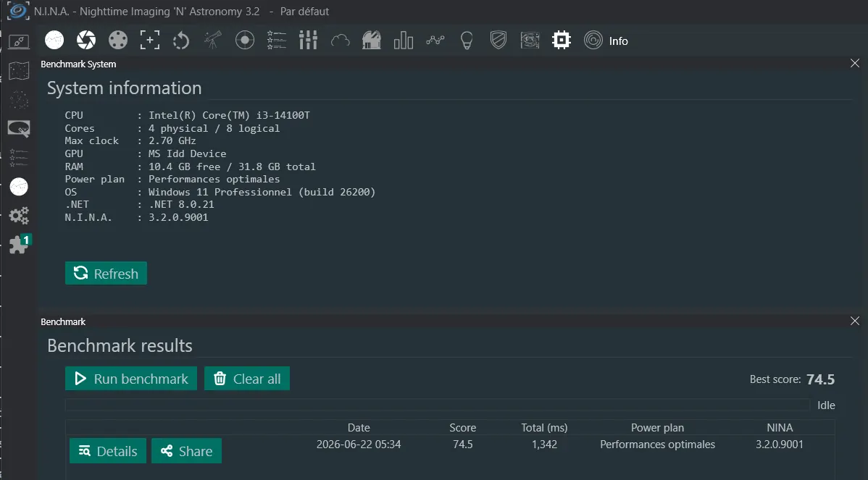Click the Refresh system information button
This screenshot has width=868, height=480.
point(106,273)
